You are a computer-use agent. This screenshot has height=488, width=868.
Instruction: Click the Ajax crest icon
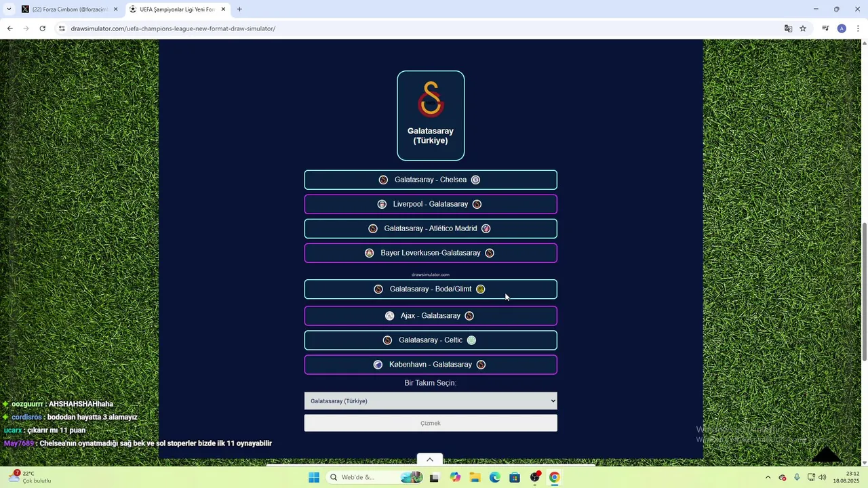coord(389,316)
